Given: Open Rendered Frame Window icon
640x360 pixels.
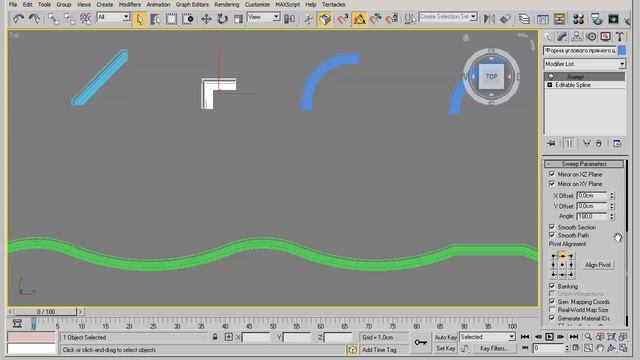Looking at the screenshot, I should click(x=613, y=19).
